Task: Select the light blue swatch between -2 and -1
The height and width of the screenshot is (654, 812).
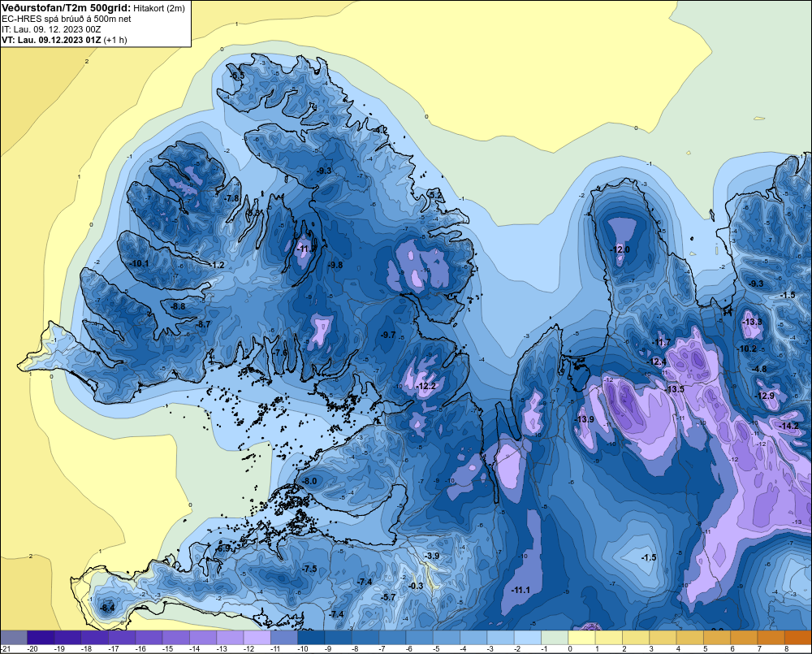Action: click(528, 637)
